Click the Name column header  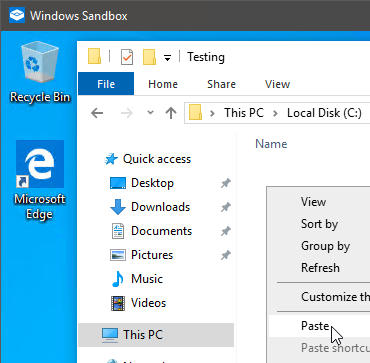[x=271, y=144]
